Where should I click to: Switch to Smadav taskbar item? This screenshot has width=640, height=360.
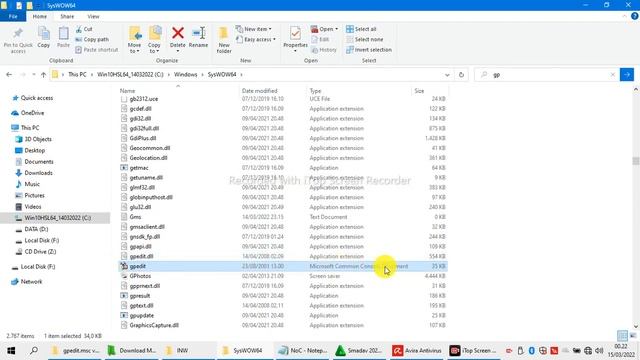pos(359,351)
